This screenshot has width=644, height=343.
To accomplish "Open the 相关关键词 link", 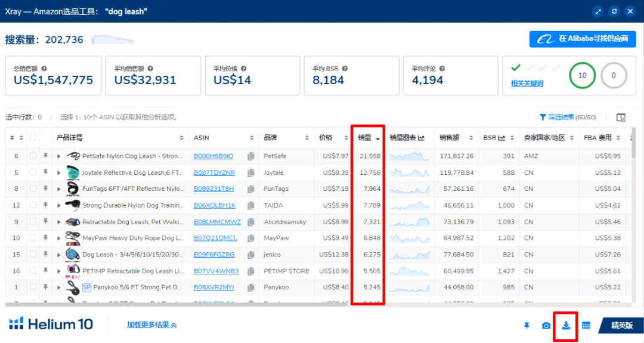I will point(527,84).
